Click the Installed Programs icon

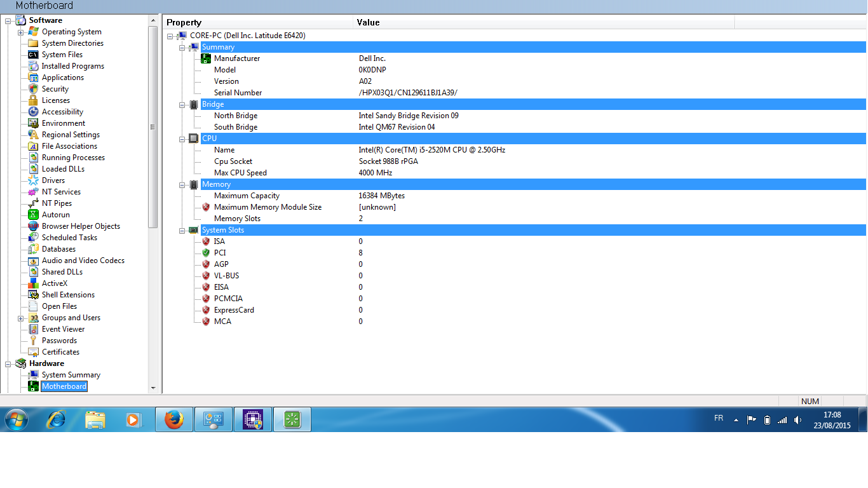pyautogui.click(x=33, y=66)
